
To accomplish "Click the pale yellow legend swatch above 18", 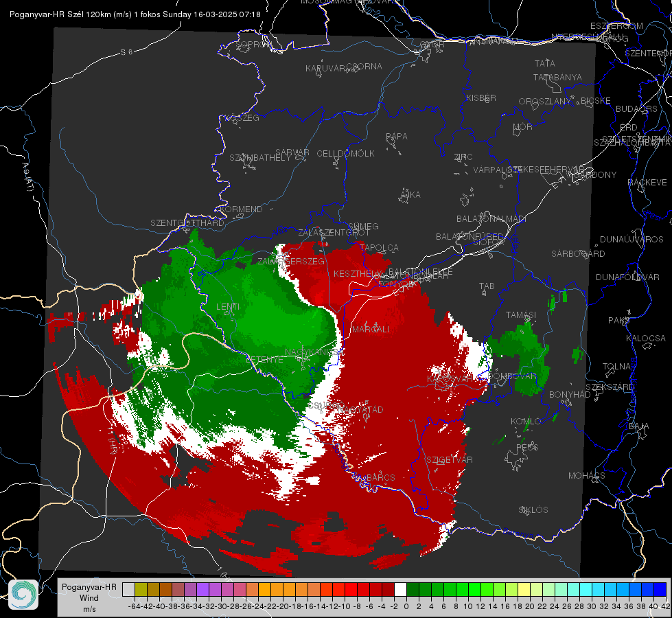I will pyautogui.click(x=524, y=590).
